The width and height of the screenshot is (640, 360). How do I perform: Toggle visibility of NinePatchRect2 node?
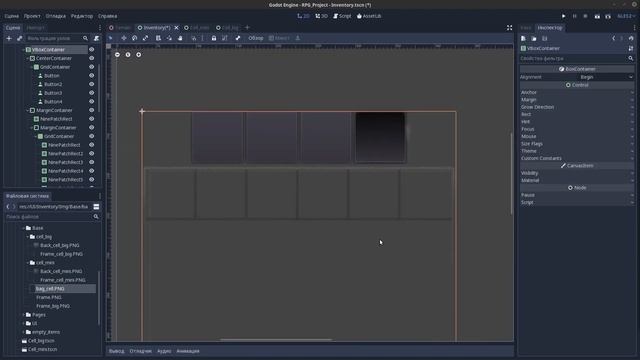click(x=91, y=153)
